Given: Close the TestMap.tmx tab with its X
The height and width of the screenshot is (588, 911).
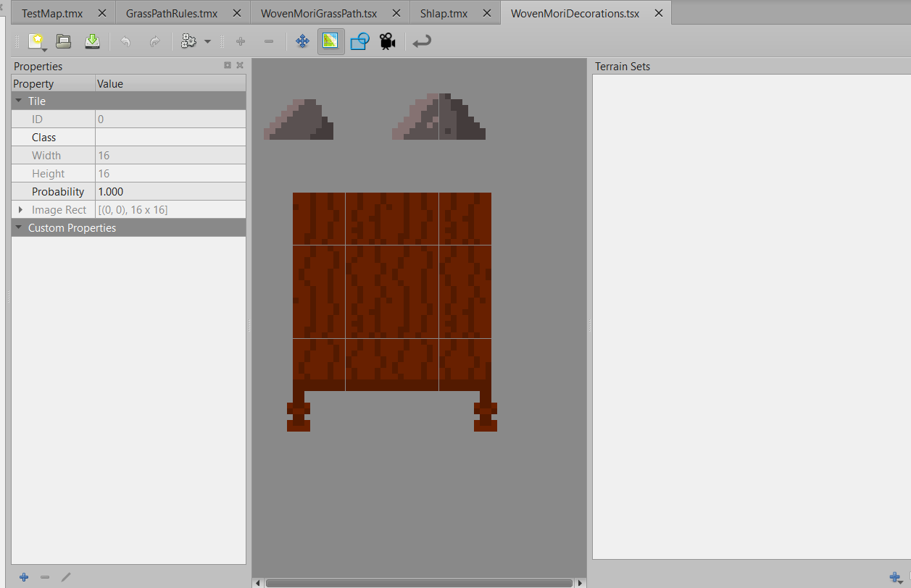Looking at the screenshot, I should (102, 13).
